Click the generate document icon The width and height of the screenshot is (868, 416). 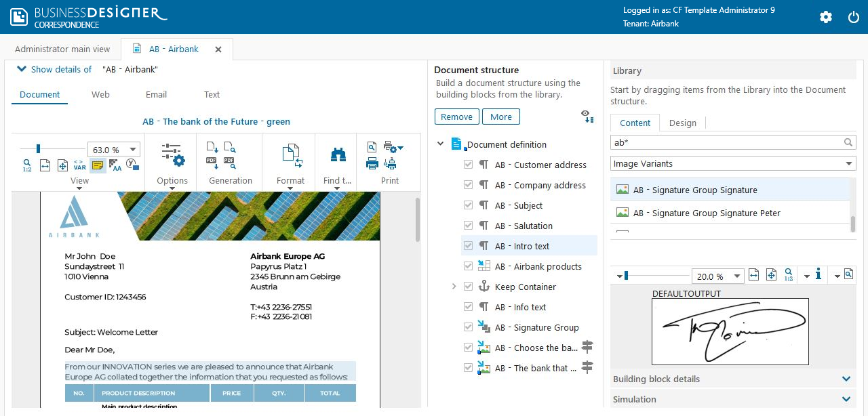click(x=212, y=147)
